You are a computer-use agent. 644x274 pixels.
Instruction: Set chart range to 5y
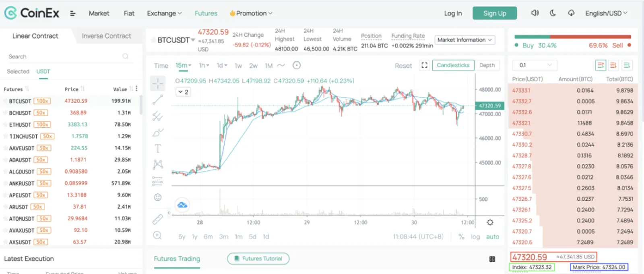pyautogui.click(x=182, y=237)
